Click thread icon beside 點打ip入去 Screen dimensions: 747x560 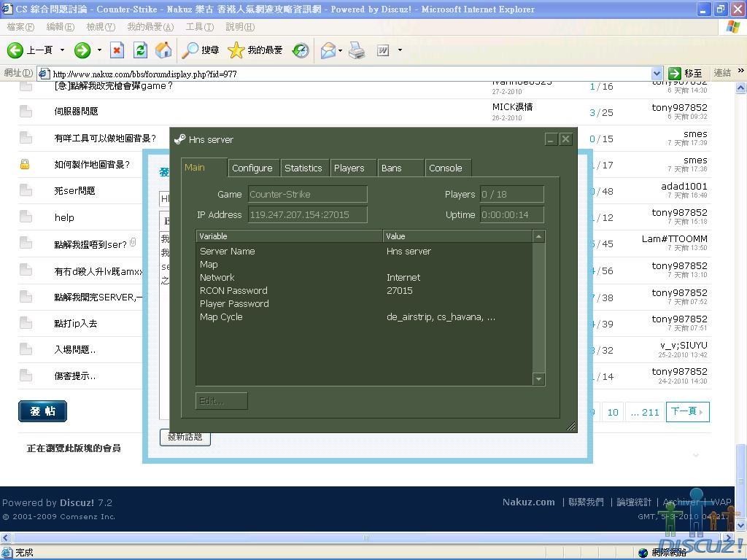[26, 323]
